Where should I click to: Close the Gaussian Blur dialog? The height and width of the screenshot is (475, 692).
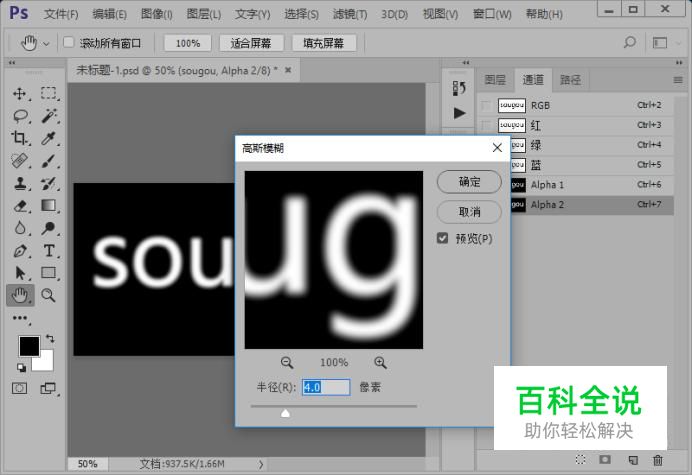pyautogui.click(x=497, y=148)
